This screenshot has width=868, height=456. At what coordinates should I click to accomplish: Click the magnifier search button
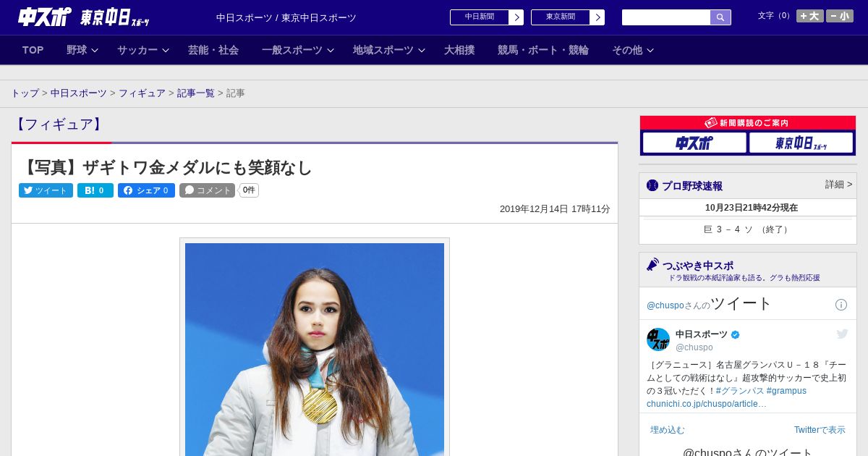pyautogui.click(x=720, y=17)
